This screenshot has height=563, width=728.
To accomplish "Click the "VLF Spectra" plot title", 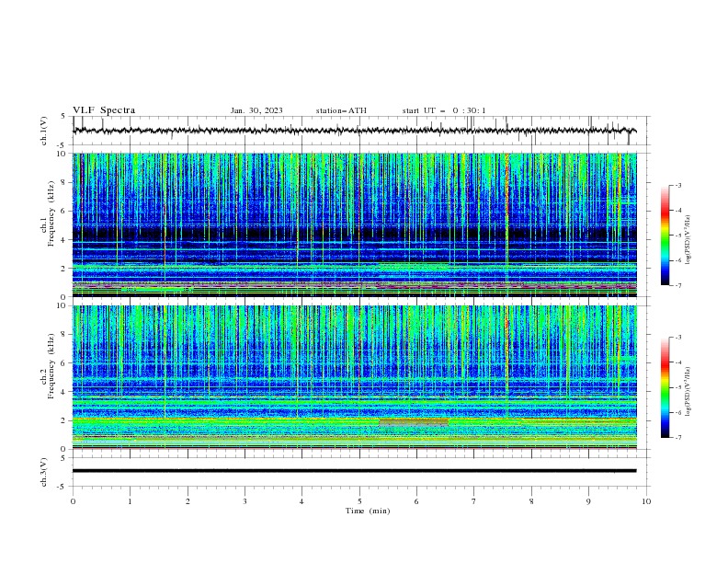I will click(104, 110).
